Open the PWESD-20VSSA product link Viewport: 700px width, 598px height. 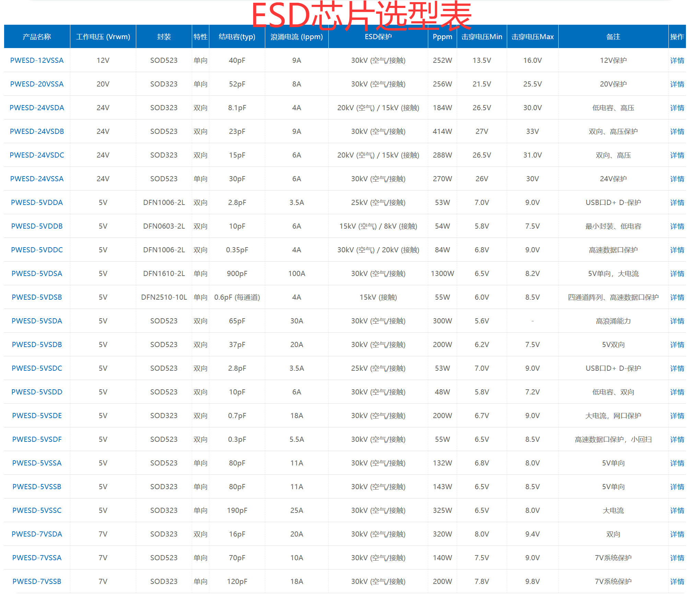pyautogui.click(x=37, y=84)
